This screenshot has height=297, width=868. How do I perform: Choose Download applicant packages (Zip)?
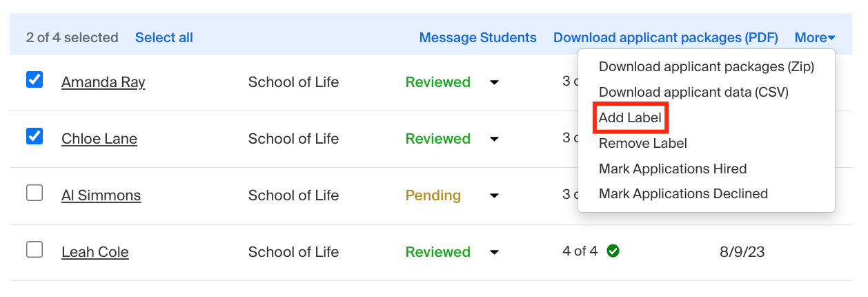click(707, 67)
